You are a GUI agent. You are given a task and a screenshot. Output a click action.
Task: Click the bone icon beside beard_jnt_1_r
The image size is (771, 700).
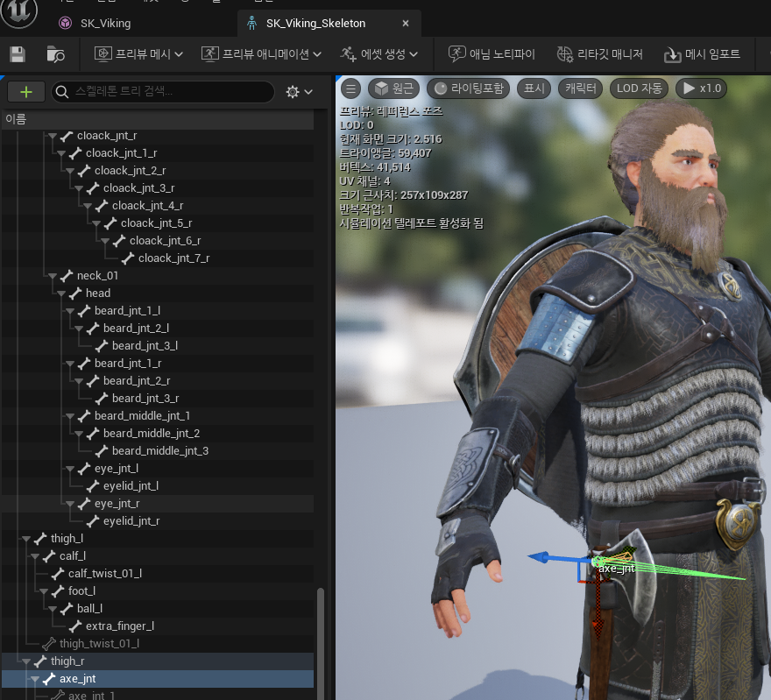(x=84, y=364)
